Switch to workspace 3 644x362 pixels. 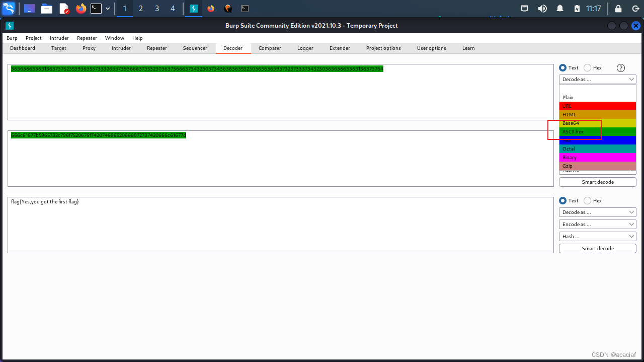(x=157, y=9)
